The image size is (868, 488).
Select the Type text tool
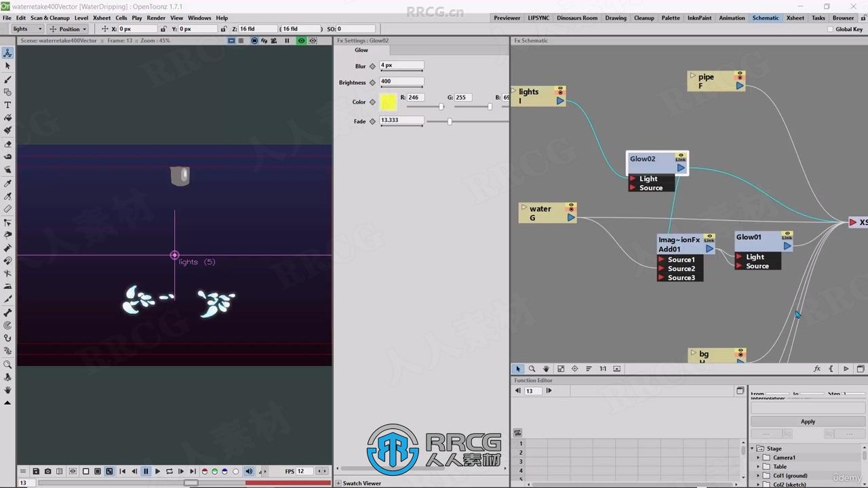[7, 105]
